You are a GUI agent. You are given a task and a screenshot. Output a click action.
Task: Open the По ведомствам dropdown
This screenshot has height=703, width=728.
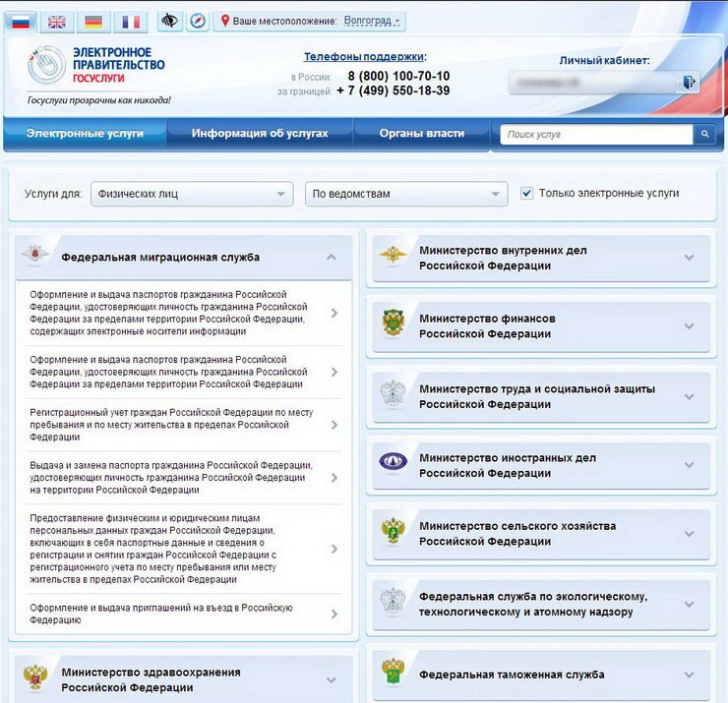tap(406, 194)
